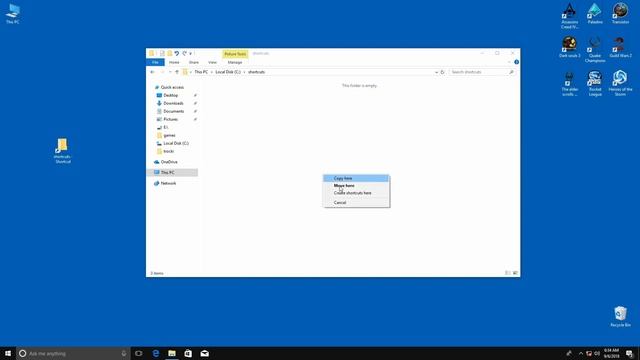Image resolution: width=640 pixels, height=360 pixels.
Task: Launch Microsoft Edge from the taskbar
Action: (156, 353)
